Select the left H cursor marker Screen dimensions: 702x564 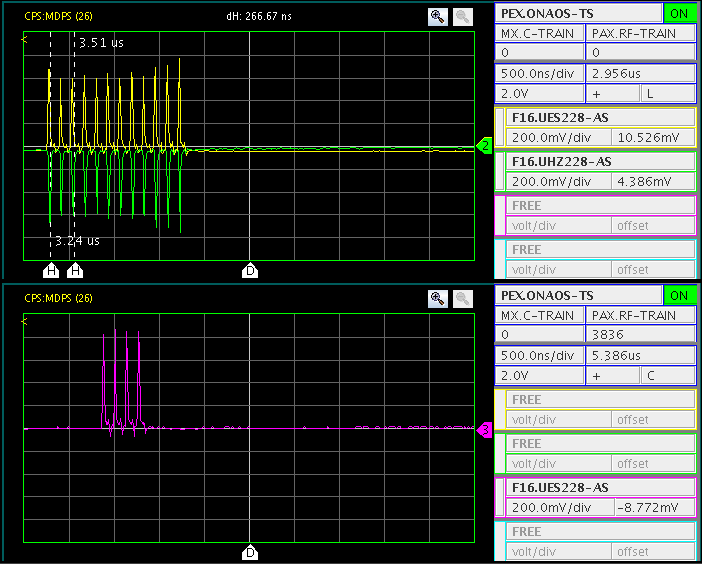[x=51, y=271]
